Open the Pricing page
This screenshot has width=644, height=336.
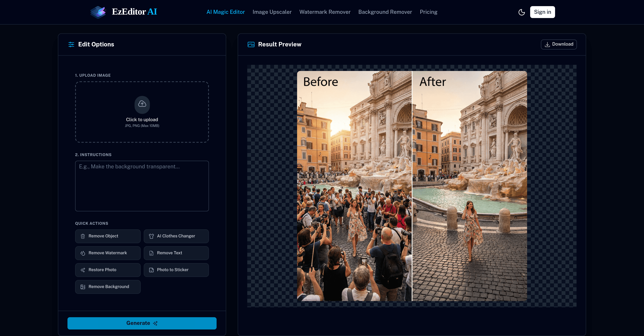tap(429, 12)
